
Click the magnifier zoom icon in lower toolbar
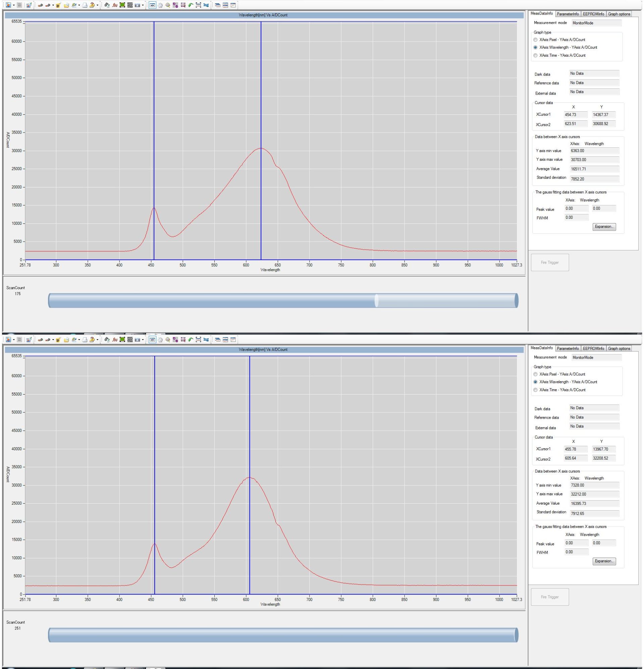(168, 340)
